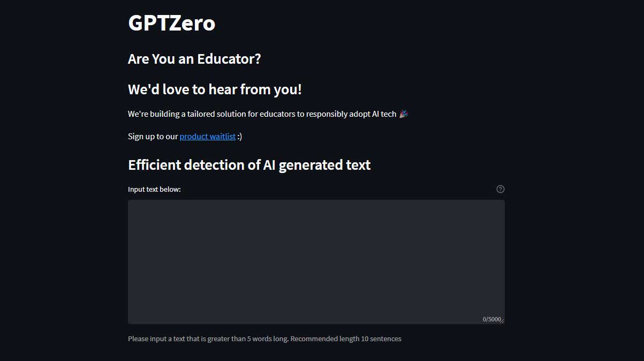Click the "Sign up to our" text
The image size is (644, 361).
(x=153, y=137)
